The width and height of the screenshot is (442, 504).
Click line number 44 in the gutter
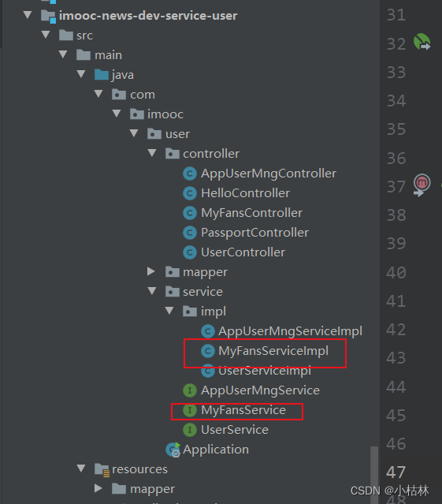pos(396,386)
